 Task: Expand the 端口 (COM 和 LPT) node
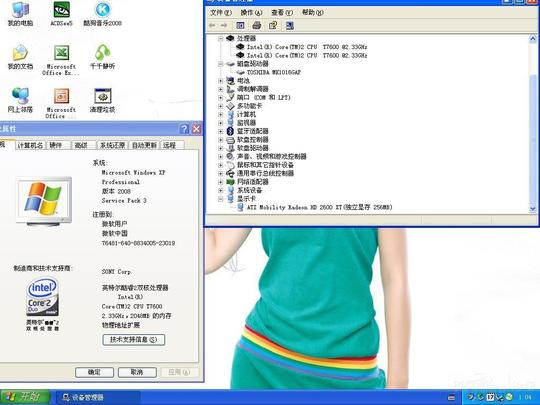click(x=221, y=97)
